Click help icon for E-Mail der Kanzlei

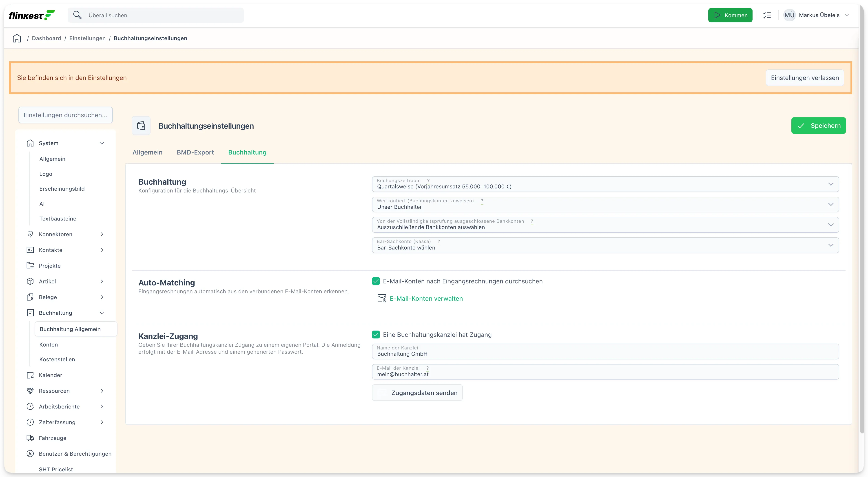(427, 368)
